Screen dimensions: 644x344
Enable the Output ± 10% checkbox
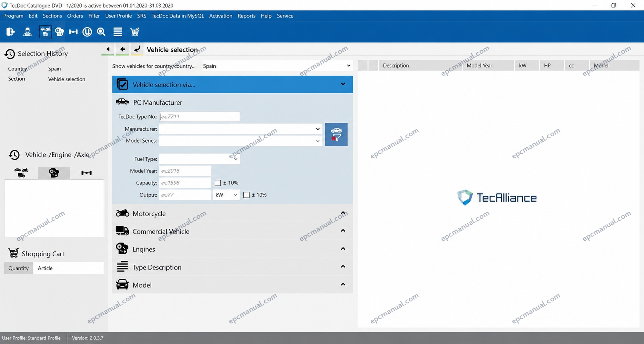[x=246, y=195]
